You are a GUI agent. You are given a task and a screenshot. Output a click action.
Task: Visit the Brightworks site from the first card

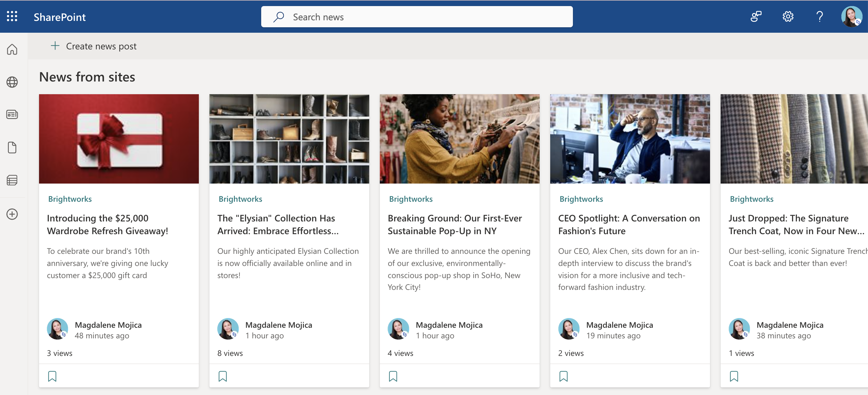70,199
